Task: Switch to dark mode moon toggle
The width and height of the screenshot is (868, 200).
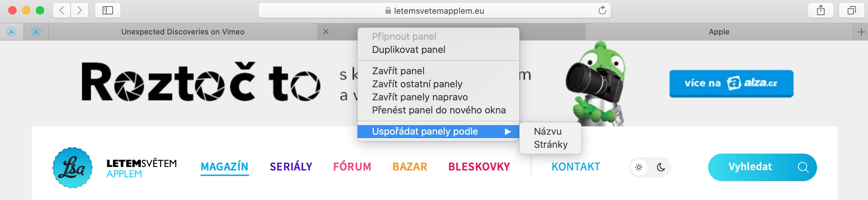Action: (x=661, y=167)
